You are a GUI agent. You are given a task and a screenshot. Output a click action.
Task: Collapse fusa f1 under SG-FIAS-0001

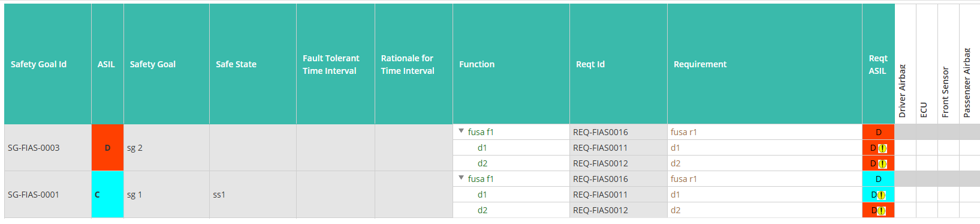pos(462,178)
